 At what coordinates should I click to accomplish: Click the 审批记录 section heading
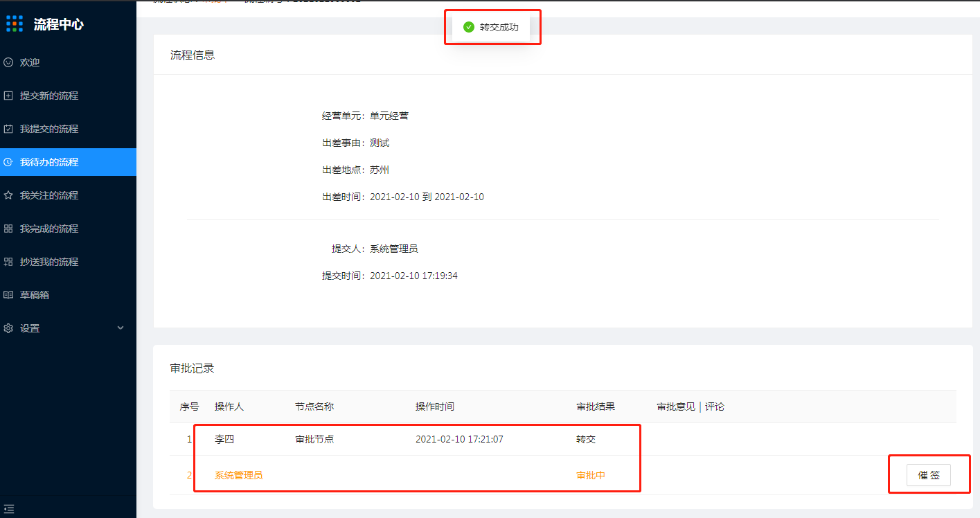(193, 368)
